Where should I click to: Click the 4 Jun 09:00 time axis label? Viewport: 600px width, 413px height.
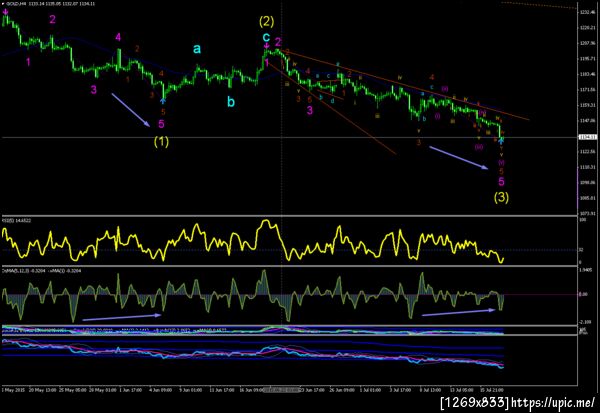(160, 390)
